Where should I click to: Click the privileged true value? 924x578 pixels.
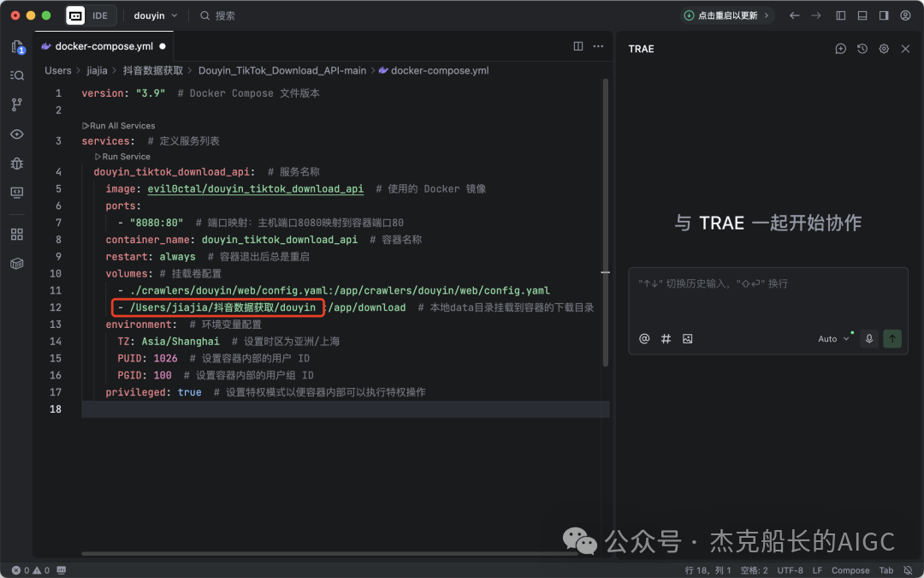click(189, 392)
